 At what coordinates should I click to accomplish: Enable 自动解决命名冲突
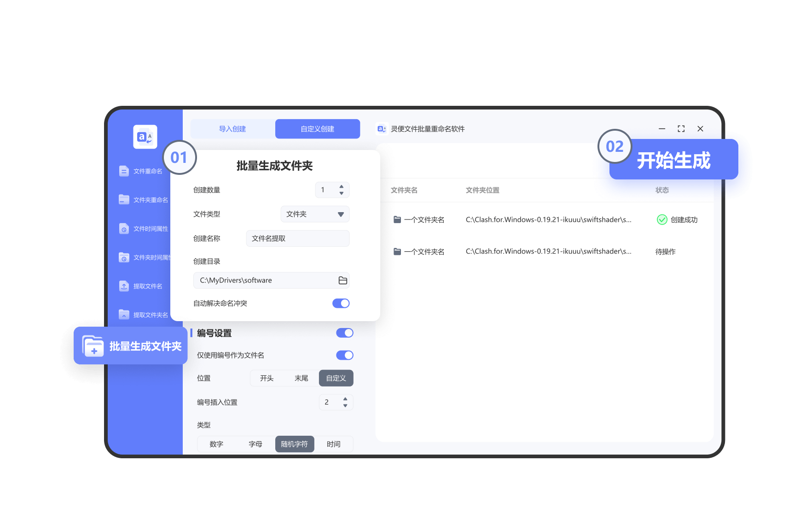[341, 303]
